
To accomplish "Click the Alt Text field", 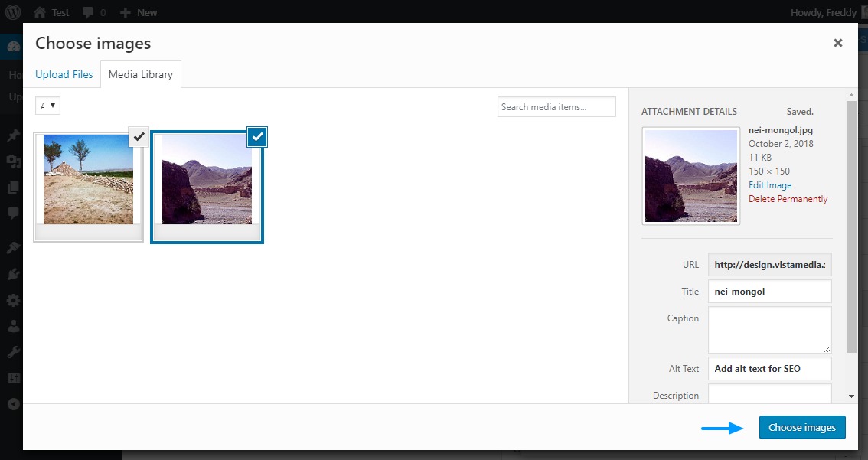I will point(769,369).
